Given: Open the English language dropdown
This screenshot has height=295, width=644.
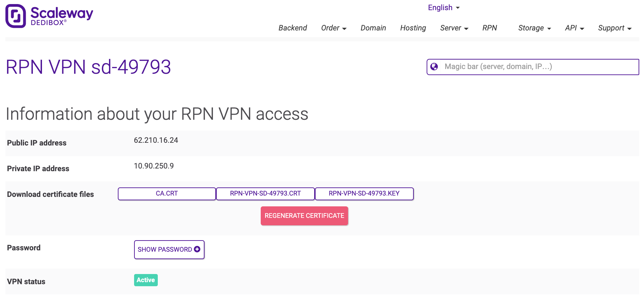Looking at the screenshot, I should pos(444,8).
